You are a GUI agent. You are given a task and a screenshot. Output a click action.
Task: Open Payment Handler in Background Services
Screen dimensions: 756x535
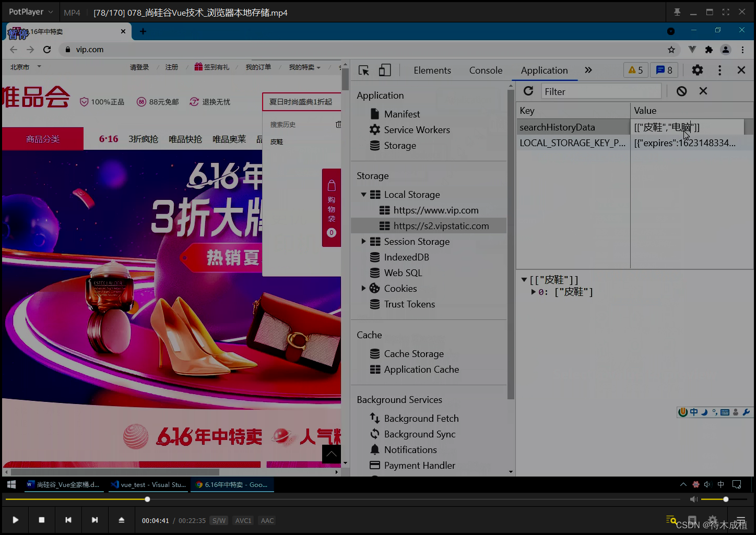[420, 466]
